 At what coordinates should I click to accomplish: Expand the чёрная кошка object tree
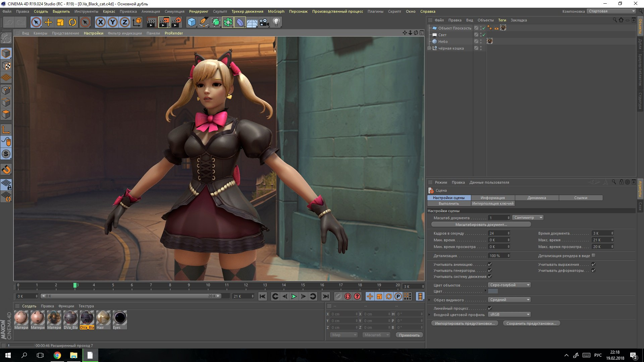pyautogui.click(x=429, y=48)
